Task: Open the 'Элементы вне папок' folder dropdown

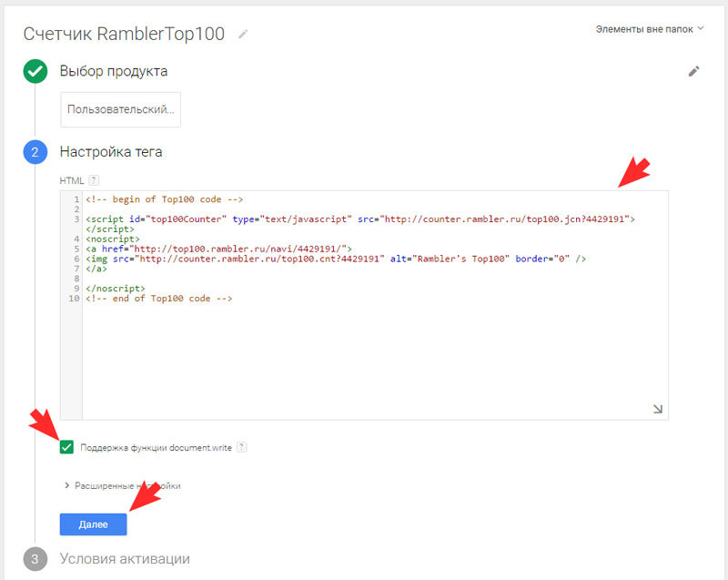Action: click(650, 29)
